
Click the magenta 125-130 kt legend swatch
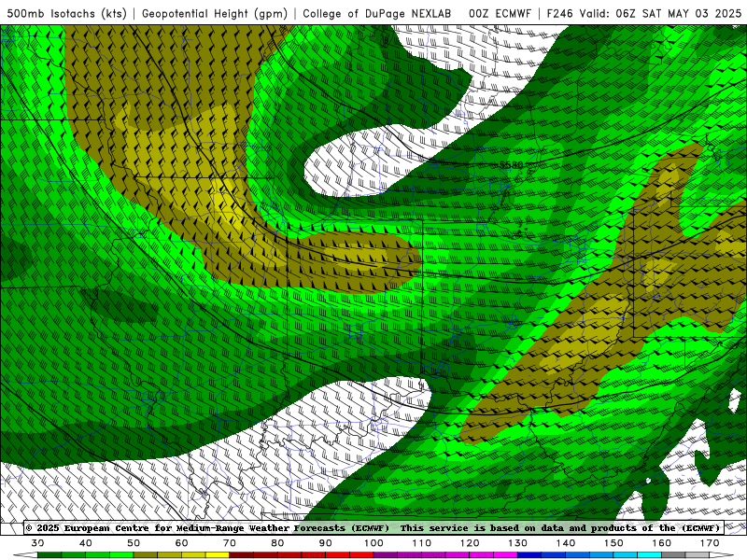(x=505, y=555)
